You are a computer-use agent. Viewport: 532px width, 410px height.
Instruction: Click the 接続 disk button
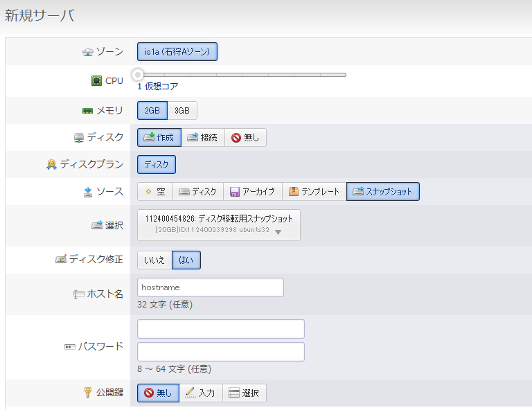pos(203,137)
